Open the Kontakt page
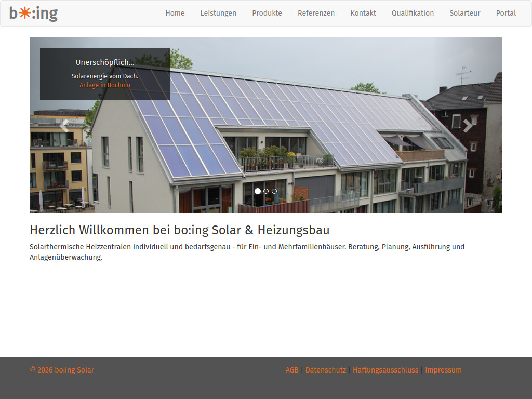532x399 pixels. (363, 13)
